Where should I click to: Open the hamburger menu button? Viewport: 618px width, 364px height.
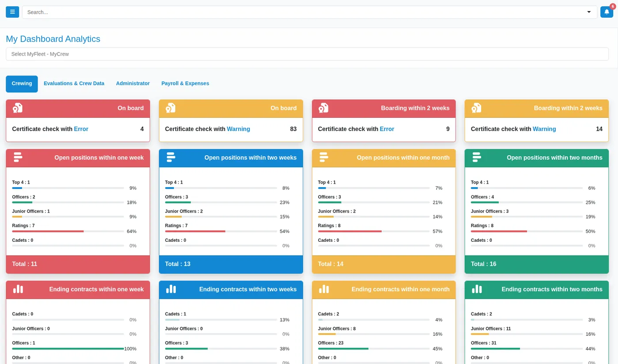(12, 12)
